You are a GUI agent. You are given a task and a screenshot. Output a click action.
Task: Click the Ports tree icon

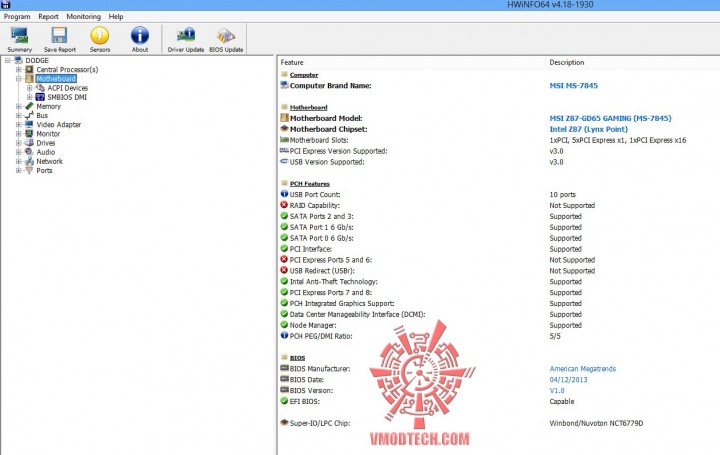pyautogui.click(x=29, y=170)
